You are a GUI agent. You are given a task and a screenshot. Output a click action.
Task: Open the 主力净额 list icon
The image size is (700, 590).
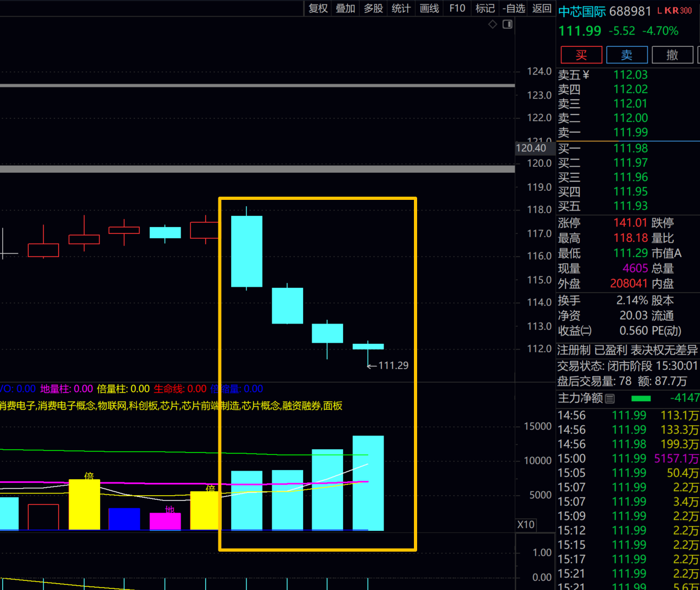(x=610, y=398)
